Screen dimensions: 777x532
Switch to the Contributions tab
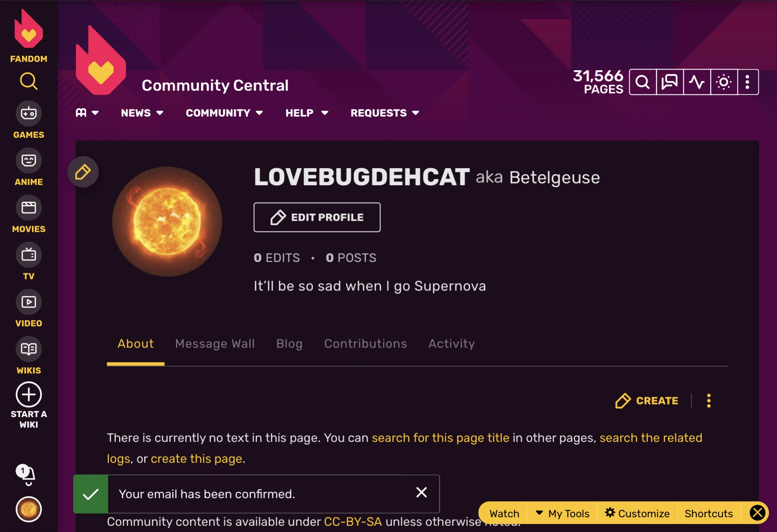pos(365,344)
